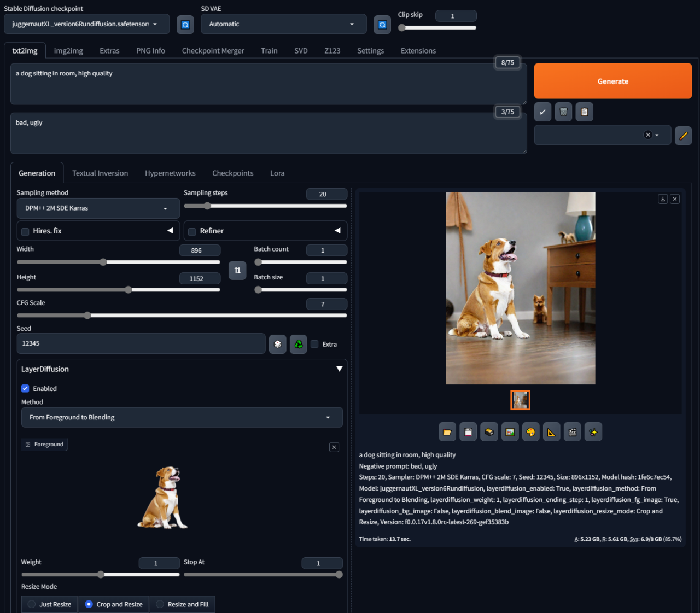The width and height of the screenshot is (700, 613).
Task: Refresh the Stable Diffusion checkpoint list
Action: tap(185, 25)
